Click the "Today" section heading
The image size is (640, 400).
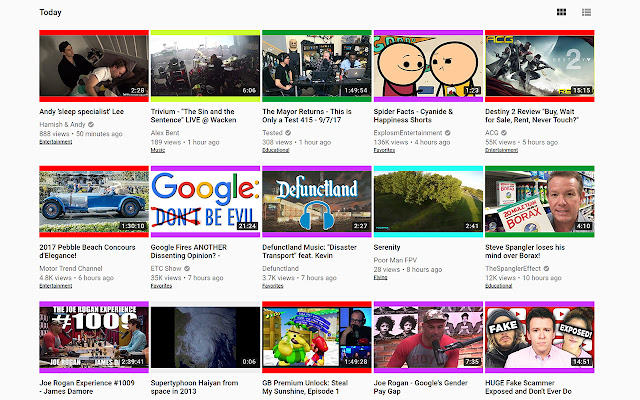[x=50, y=12]
